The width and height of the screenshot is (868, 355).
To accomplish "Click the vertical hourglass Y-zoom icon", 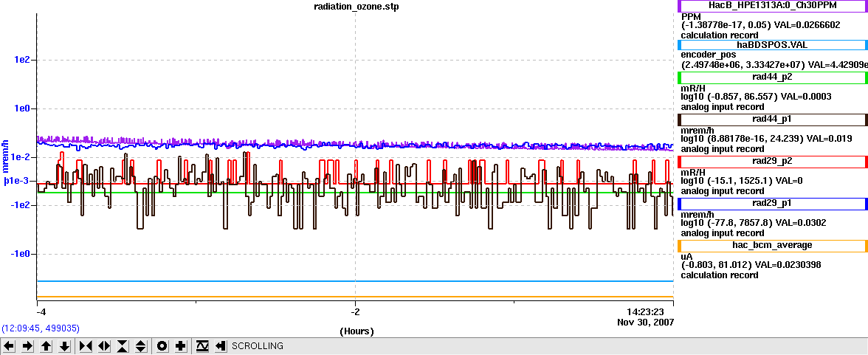I will click(x=123, y=346).
